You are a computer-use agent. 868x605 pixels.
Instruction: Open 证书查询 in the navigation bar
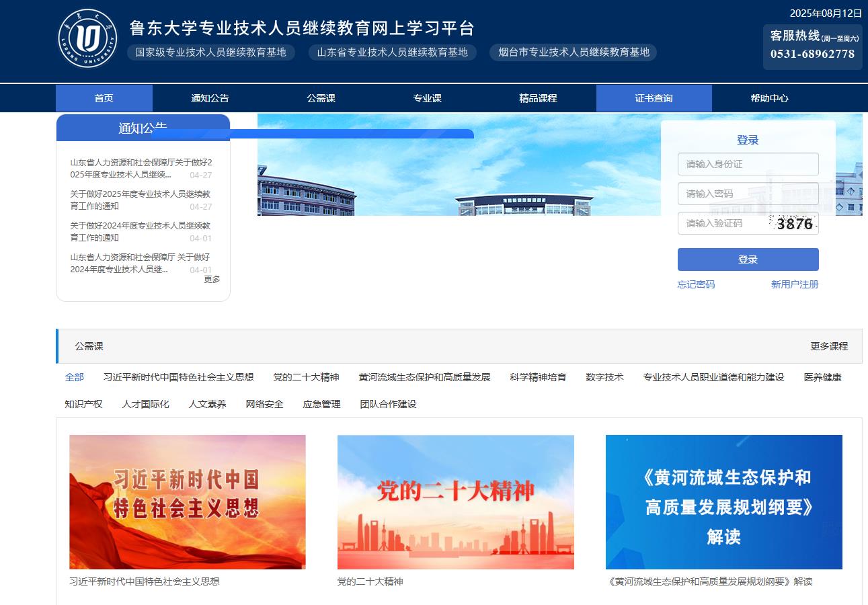654,98
